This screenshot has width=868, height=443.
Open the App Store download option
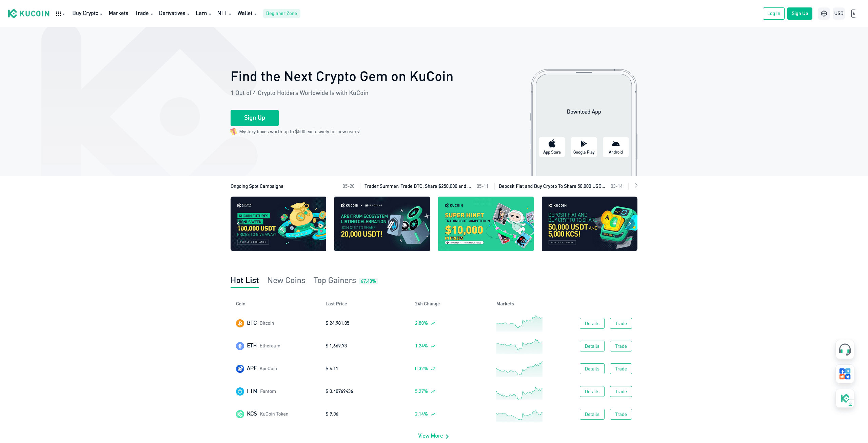pyautogui.click(x=552, y=147)
